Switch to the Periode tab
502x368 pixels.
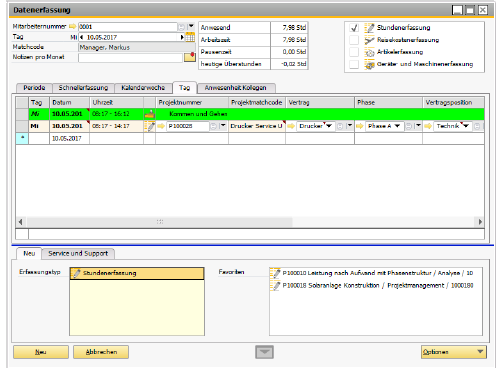34,88
